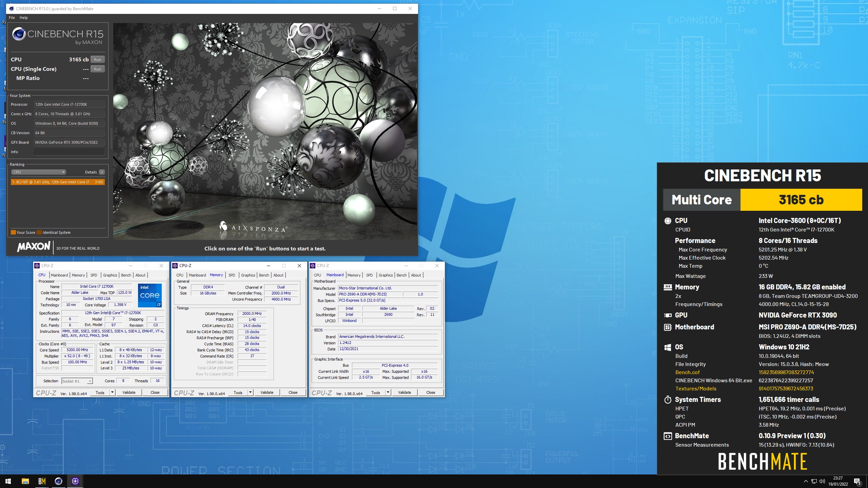Open Socket #1 selection dropdown

[77, 381]
